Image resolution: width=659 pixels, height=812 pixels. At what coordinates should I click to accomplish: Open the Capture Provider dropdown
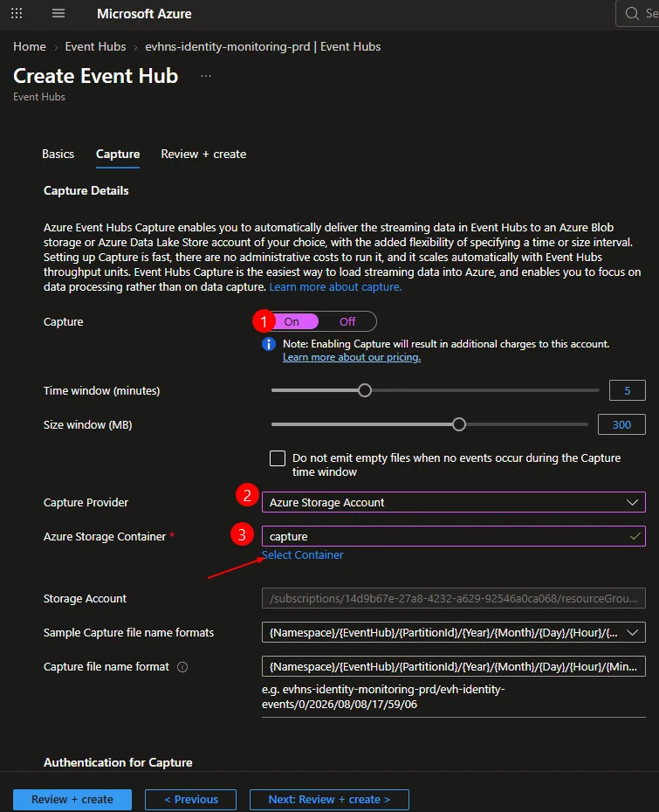point(454,502)
